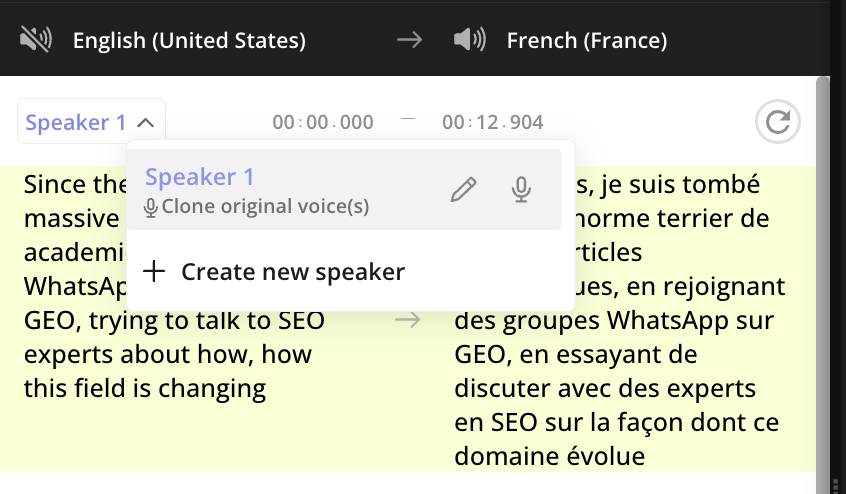Choose Create new speaker menu entry

tap(292, 272)
